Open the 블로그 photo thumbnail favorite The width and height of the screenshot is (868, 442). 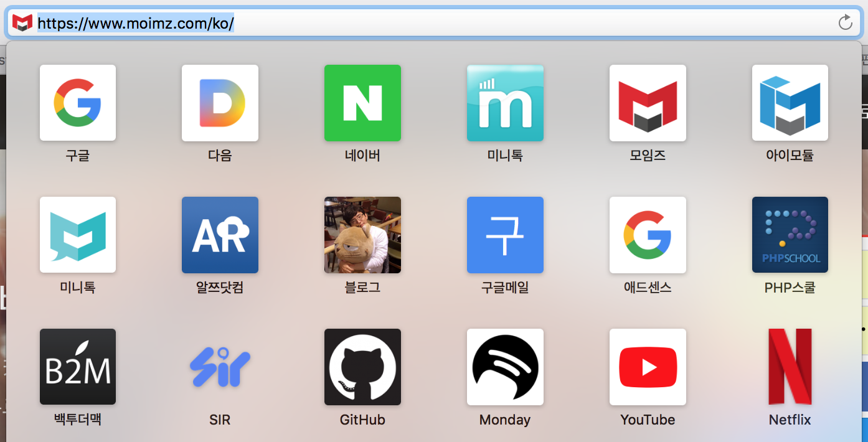tap(362, 235)
